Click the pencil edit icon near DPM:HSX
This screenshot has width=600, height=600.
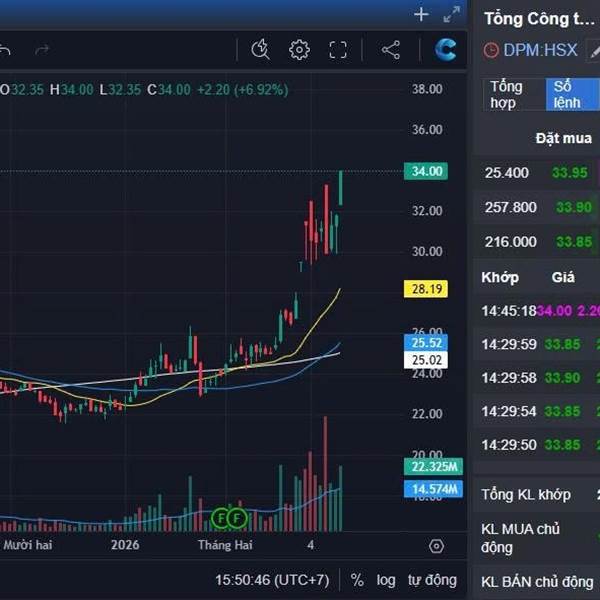pos(594,52)
